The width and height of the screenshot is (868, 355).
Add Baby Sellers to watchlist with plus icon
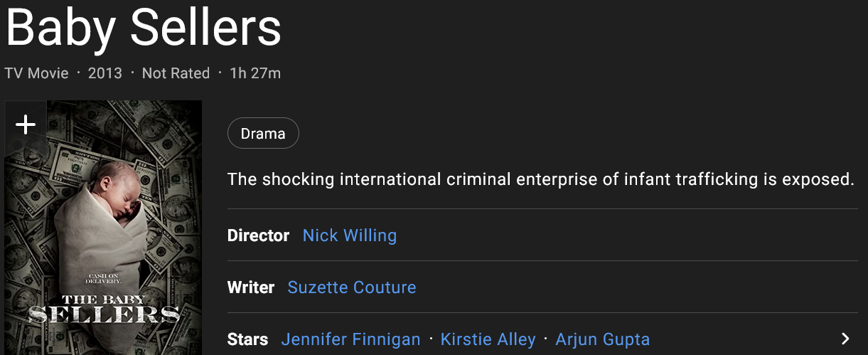(x=26, y=124)
